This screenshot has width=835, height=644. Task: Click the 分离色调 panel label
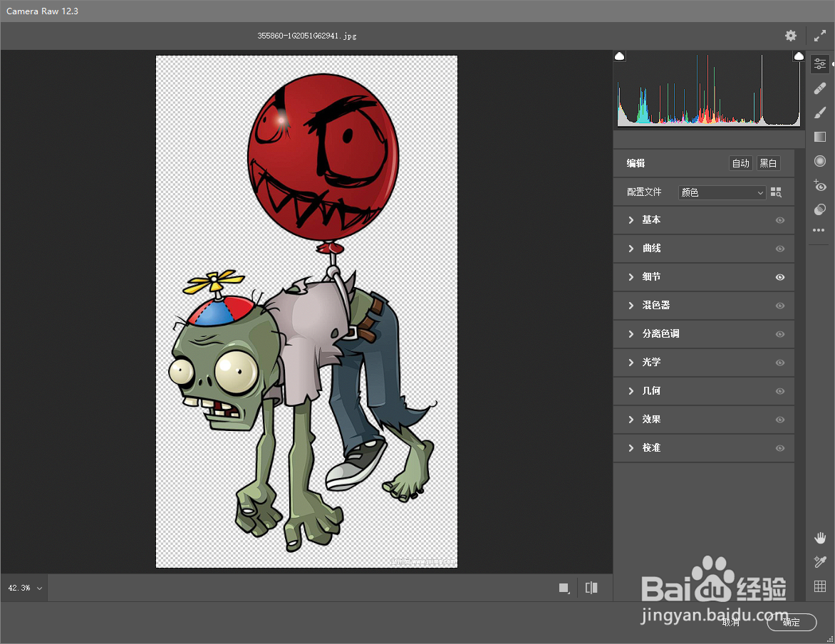pos(661,334)
